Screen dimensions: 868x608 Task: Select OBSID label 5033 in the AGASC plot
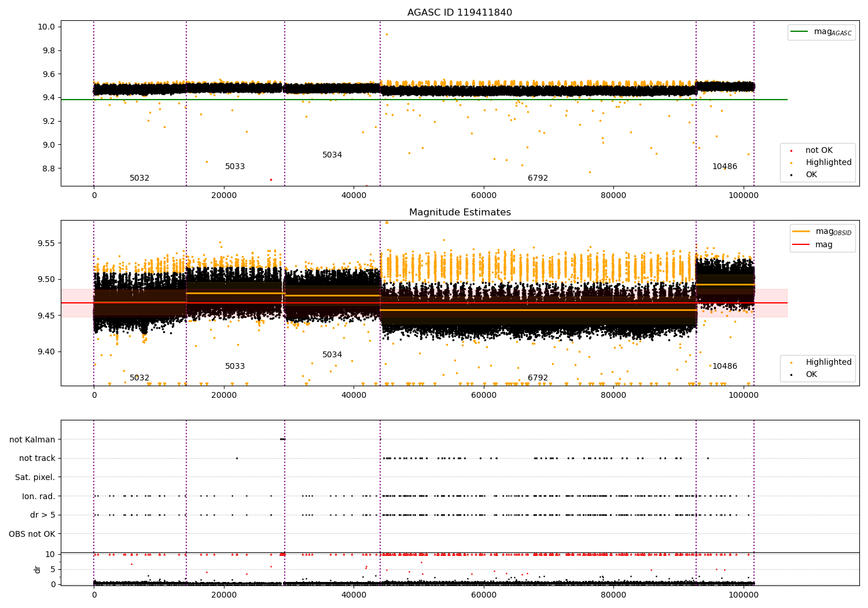click(x=235, y=167)
